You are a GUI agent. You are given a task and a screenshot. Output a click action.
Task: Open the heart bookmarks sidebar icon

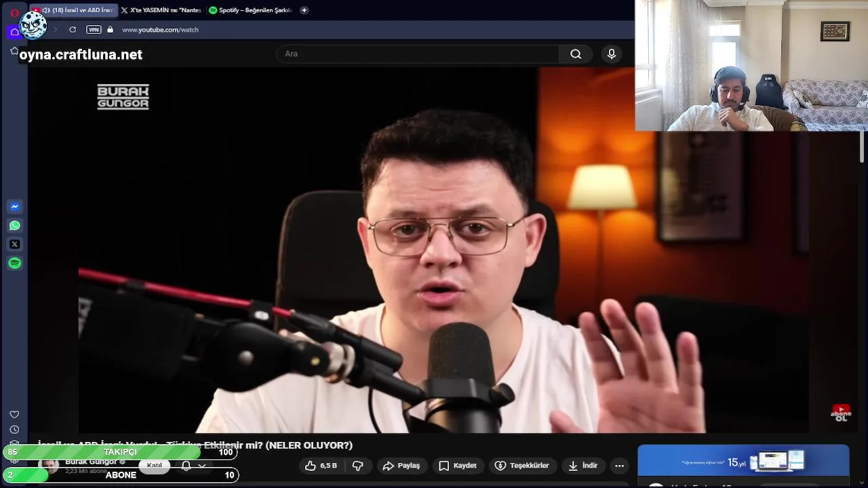(14, 414)
